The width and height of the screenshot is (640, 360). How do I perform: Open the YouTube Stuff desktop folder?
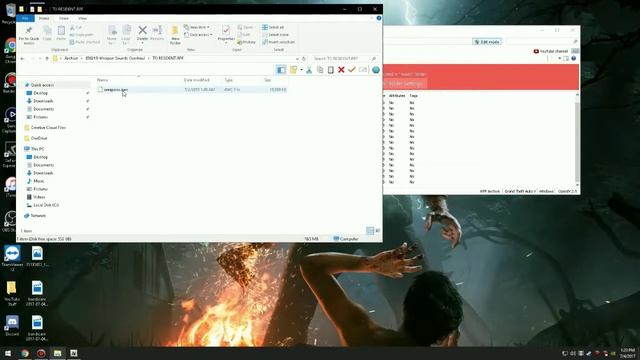click(11, 293)
